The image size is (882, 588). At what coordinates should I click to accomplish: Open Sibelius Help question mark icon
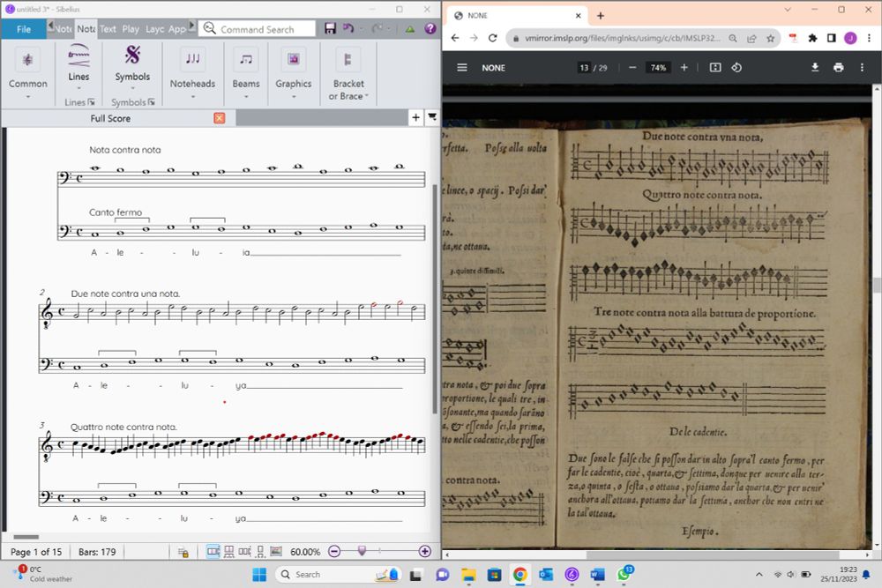pyautogui.click(x=430, y=29)
